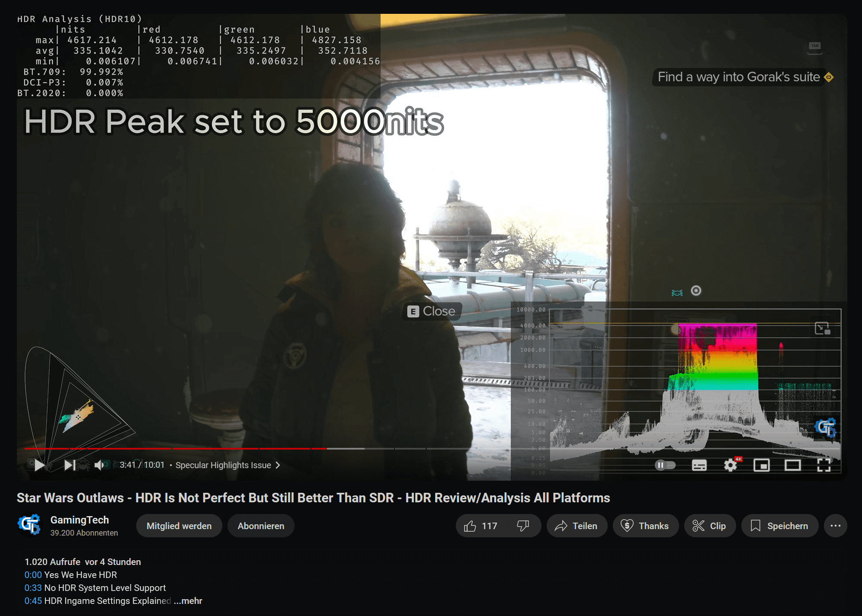Play the video
This screenshot has width=862, height=616.
[39, 465]
